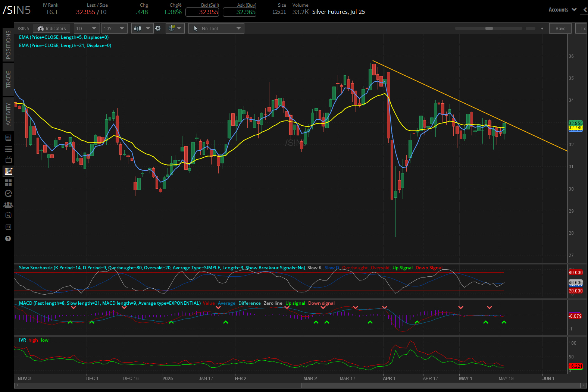This screenshot has height=392, width=588.
Task: Open the Indicators studies button
Action: click(x=51, y=28)
